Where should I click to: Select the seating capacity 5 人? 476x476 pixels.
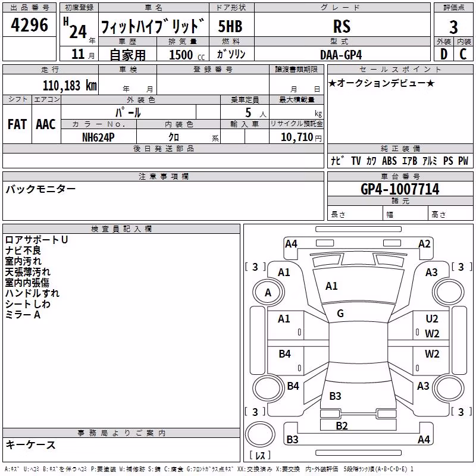255,113
